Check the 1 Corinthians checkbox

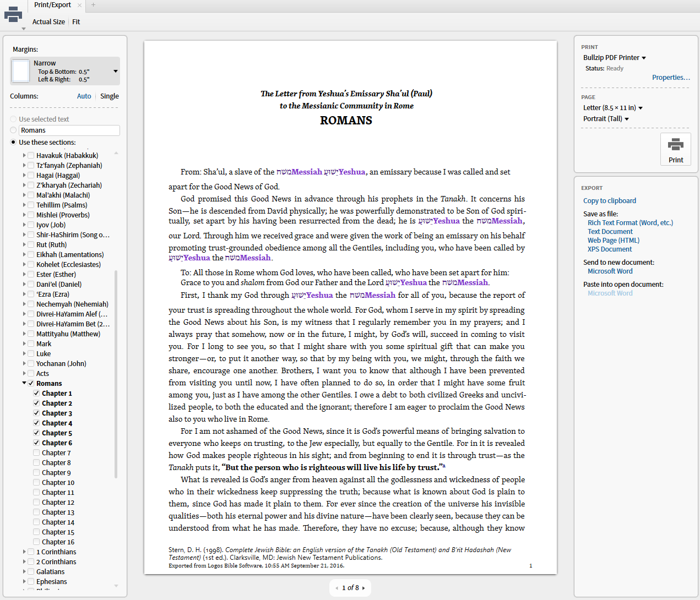(x=31, y=552)
